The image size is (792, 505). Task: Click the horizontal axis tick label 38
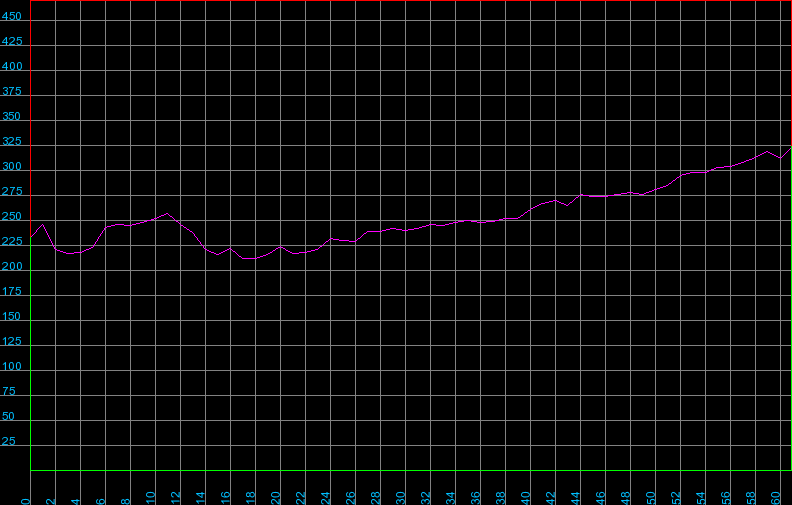501,497
